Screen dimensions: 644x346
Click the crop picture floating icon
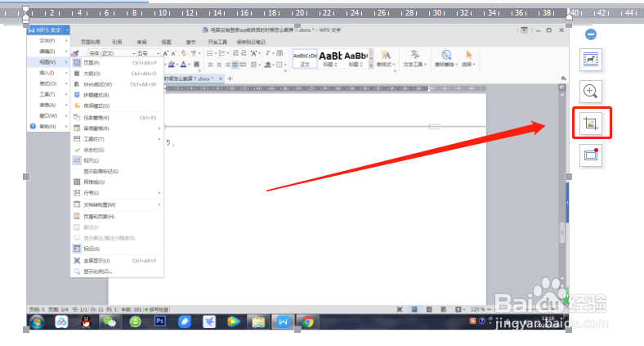coord(591,123)
